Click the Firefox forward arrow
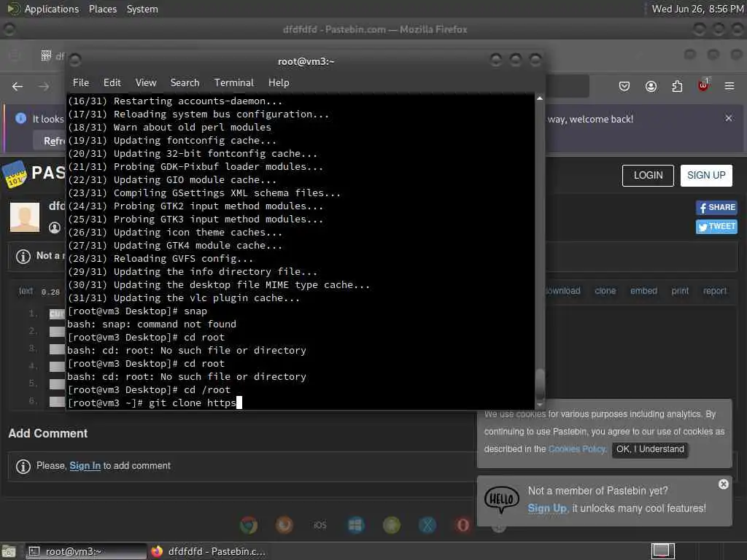 pos(44,86)
